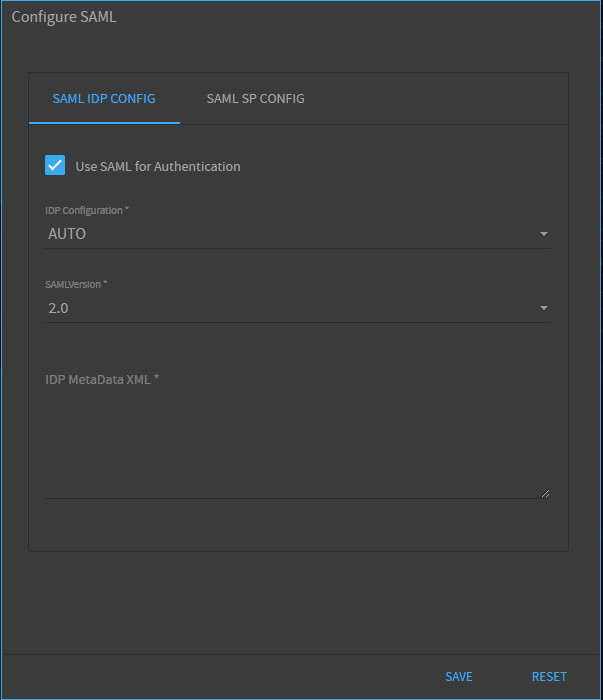This screenshot has width=603, height=700.
Task: Click empty space in IDP Configuration select field
Action: pyautogui.click(x=312, y=234)
